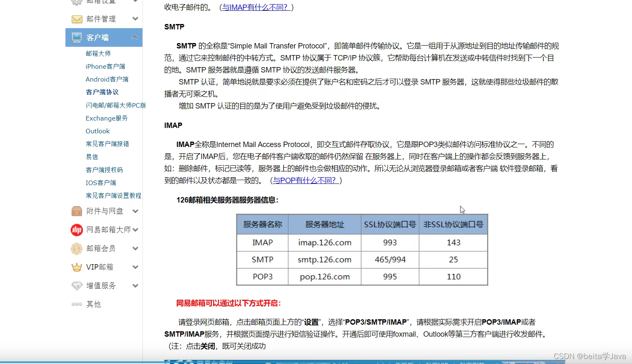Open the IOS客户端 help page

[x=101, y=183]
